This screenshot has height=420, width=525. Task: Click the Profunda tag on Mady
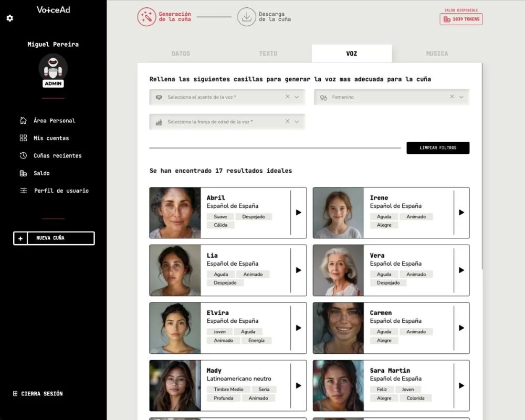coord(223,398)
